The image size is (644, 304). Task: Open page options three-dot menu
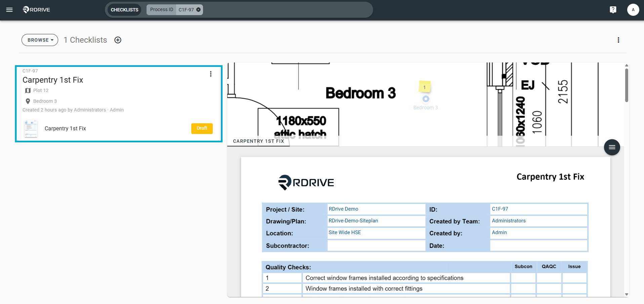tap(618, 40)
